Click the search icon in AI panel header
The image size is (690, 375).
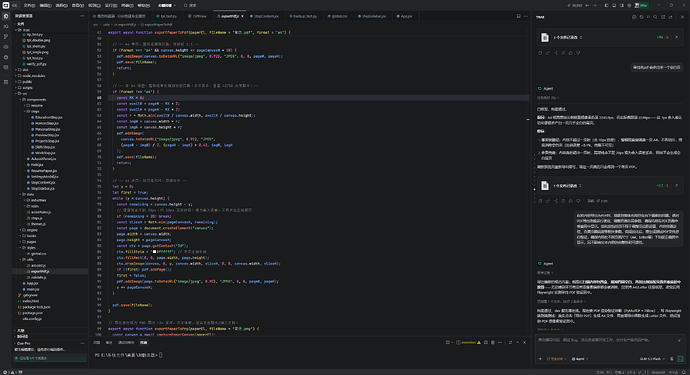click(655, 17)
